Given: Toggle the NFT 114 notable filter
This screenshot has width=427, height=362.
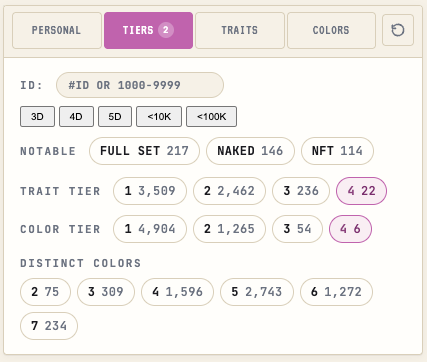Looking at the screenshot, I should (337, 151).
